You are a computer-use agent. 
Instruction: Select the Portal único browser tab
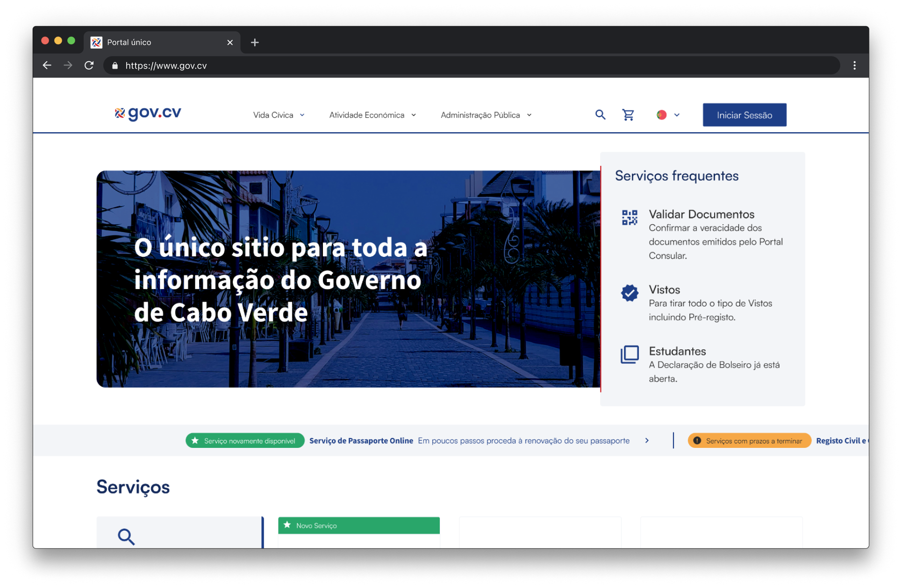[161, 43]
